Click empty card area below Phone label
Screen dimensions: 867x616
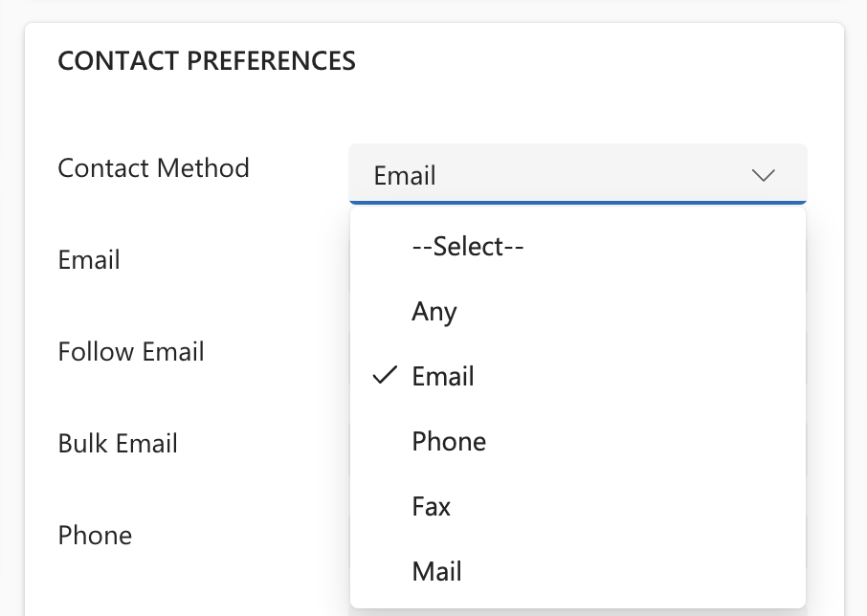(172, 588)
